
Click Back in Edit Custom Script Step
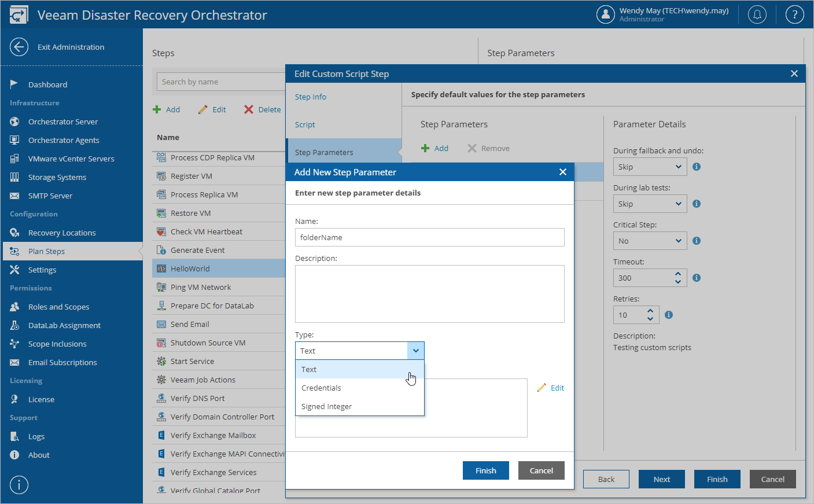coord(606,479)
